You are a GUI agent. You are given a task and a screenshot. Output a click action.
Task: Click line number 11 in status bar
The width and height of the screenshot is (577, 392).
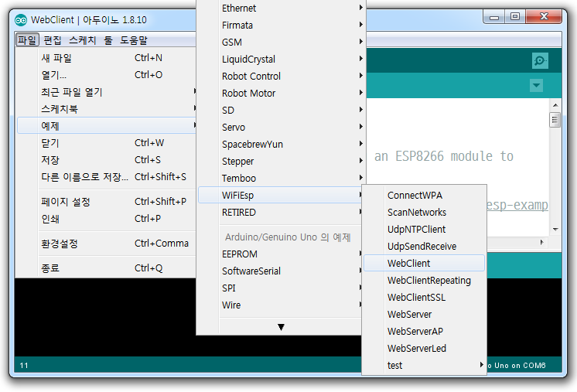24,365
